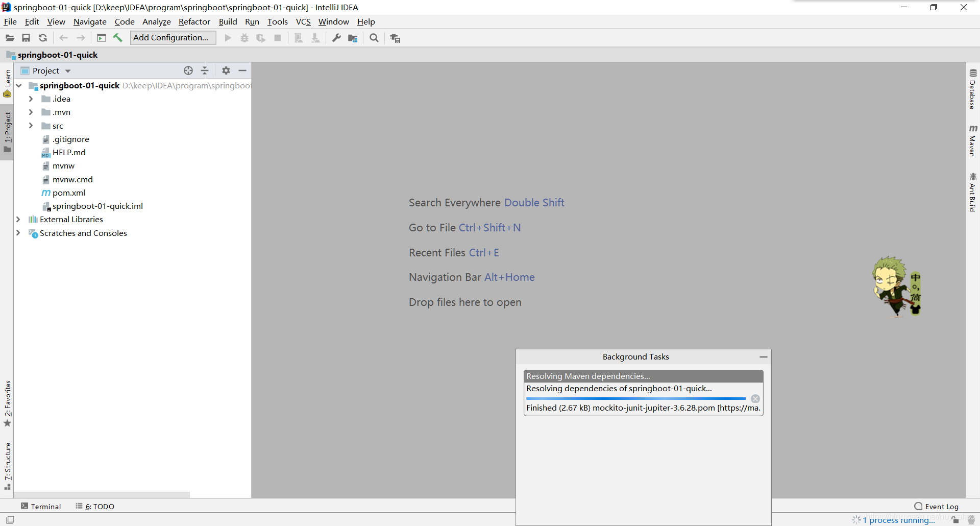Hide the Project panel with minus icon
This screenshot has width=980, height=526.
[242, 70]
